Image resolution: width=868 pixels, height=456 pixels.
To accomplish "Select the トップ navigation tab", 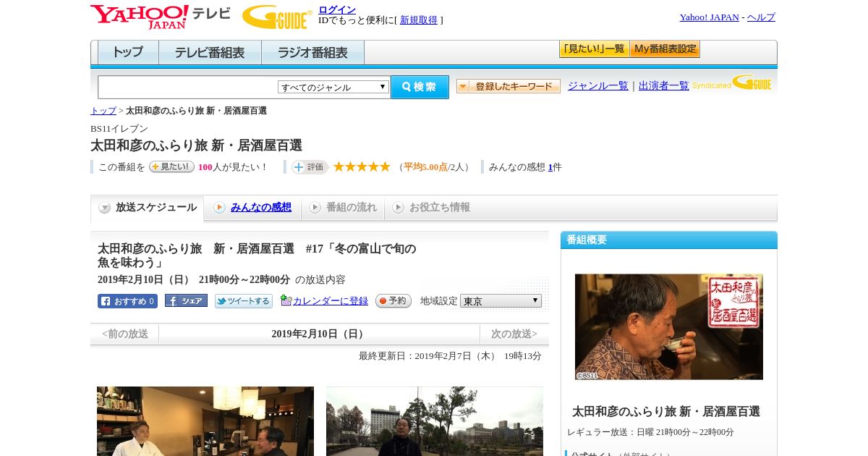I will (x=128, y=53).
